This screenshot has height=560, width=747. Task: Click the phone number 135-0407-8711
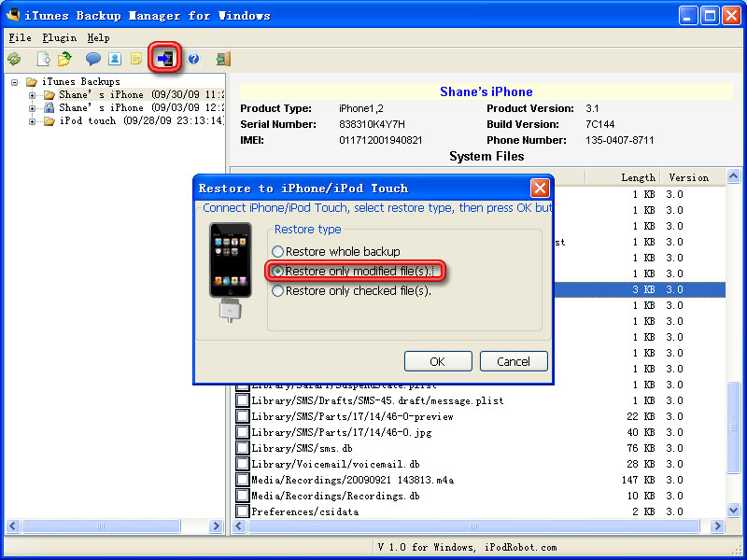tap(620, 140)
